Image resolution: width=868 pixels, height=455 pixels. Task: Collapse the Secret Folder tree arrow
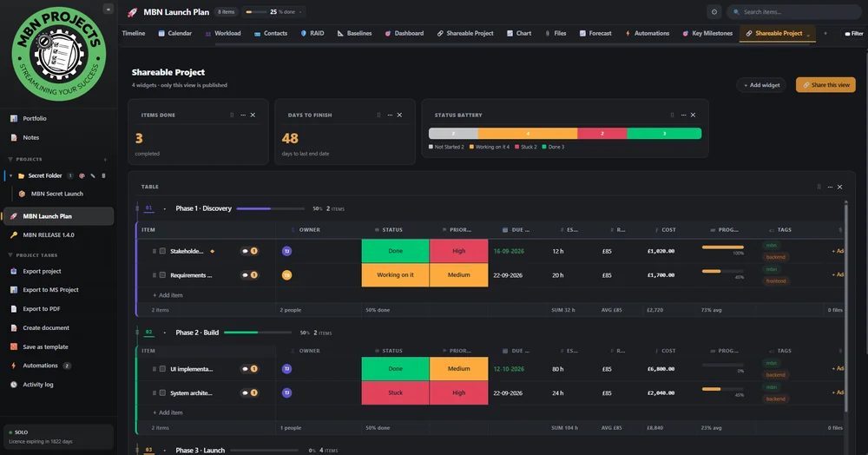click(x=10, y=175)
